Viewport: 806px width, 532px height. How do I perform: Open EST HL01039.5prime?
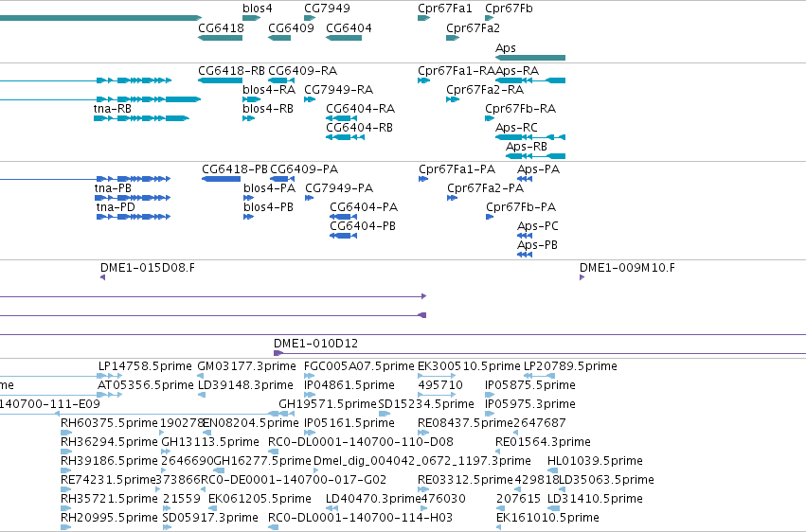pos(595,461)
